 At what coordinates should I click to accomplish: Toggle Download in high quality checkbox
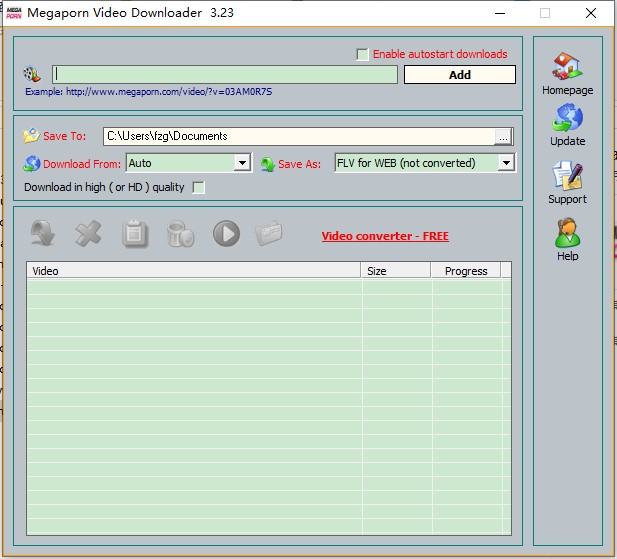(198, 187)
